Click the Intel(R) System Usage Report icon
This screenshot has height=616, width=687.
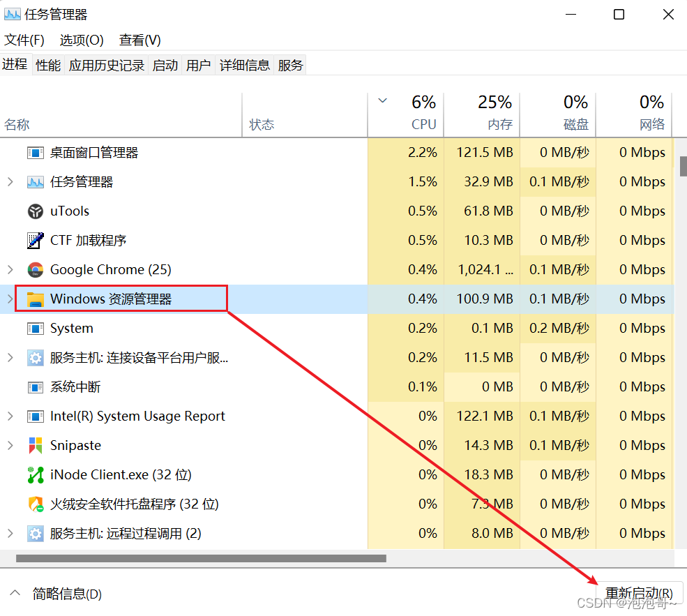click(x=36, y=416)
